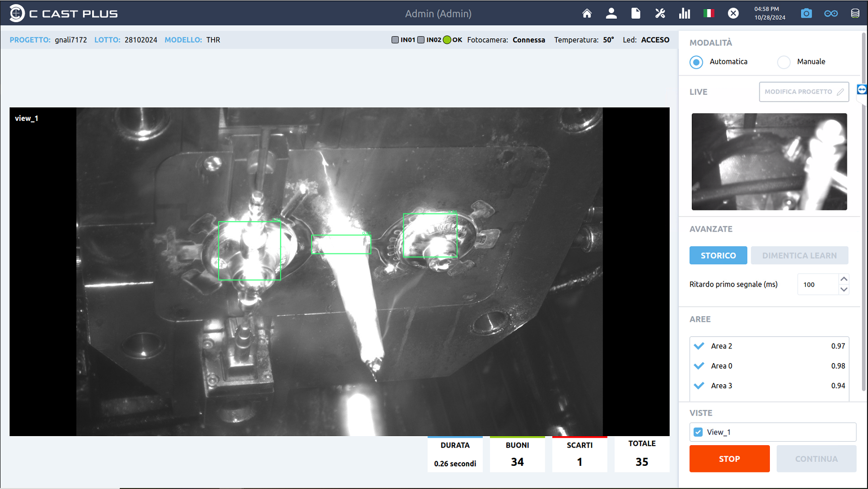868x489 pixels.
Task: Switch to Manuale mode
Action: [x=783, y=62]
